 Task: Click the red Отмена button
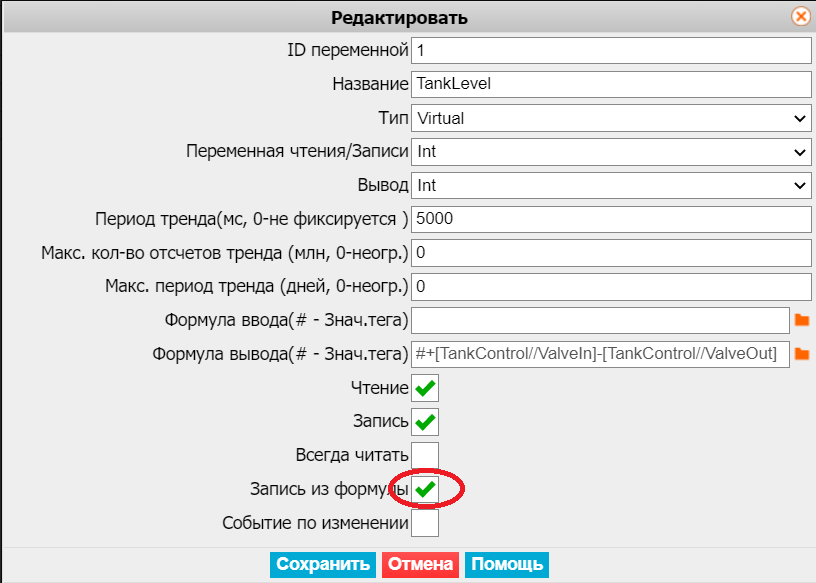[x=420, y=565]
